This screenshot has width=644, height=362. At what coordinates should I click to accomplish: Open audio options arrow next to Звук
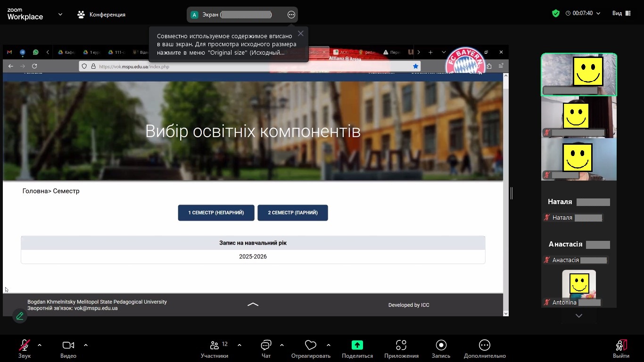click(40, 345)
